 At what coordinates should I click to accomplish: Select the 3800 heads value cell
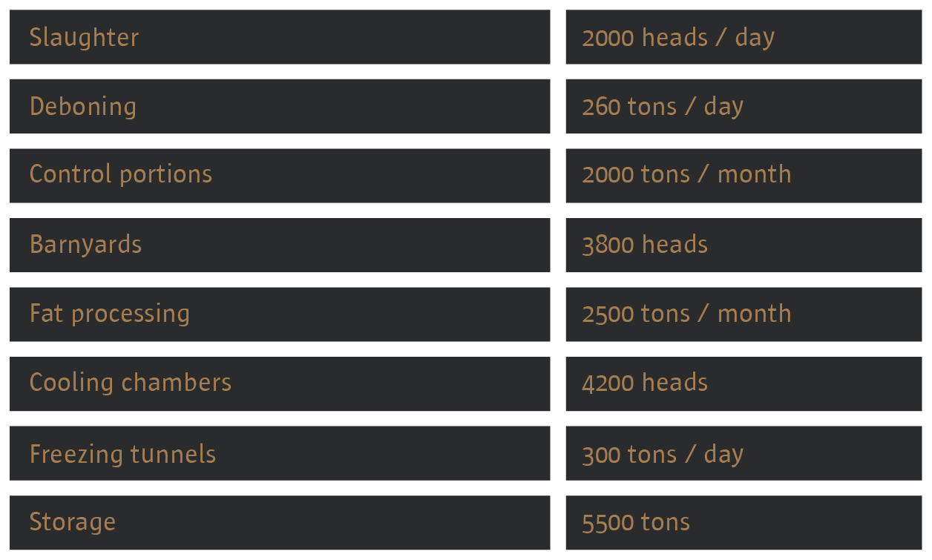tap(644, 245)
